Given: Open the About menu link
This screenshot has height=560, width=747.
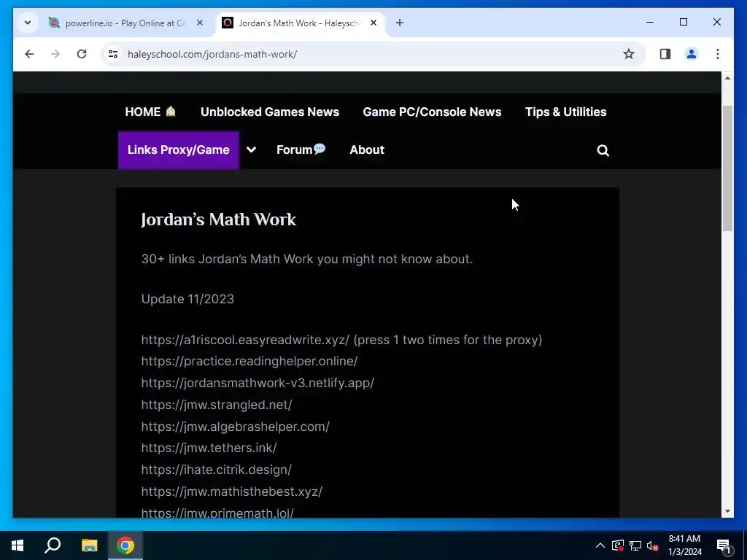Looking at the screenshot, I should click(367, 150).
